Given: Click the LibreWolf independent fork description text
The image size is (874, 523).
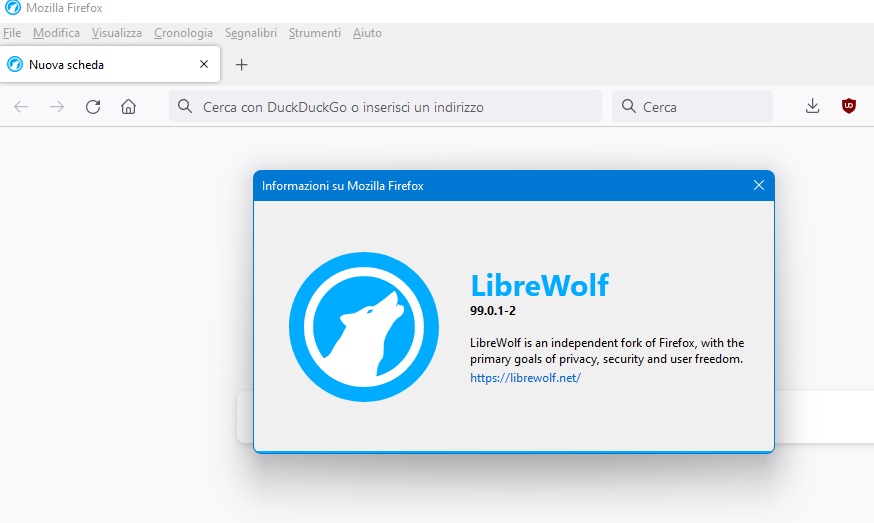Looking at the screenshot, I should click(607, 351).
